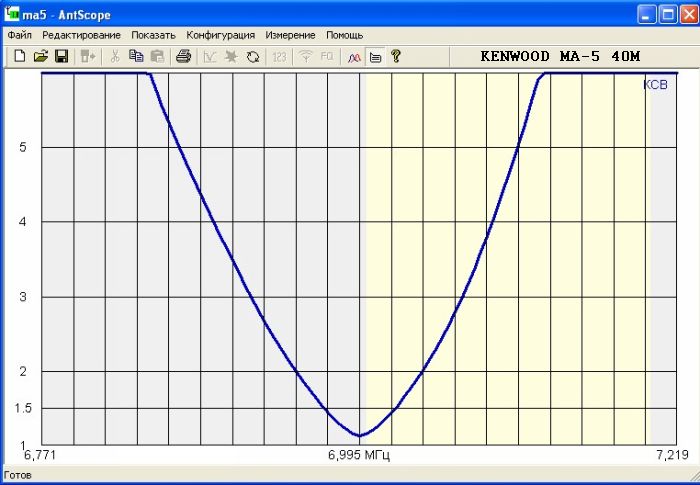Screen dimensions: 700x485
Task: Open the Помощь menu
Action: [345, 35]
